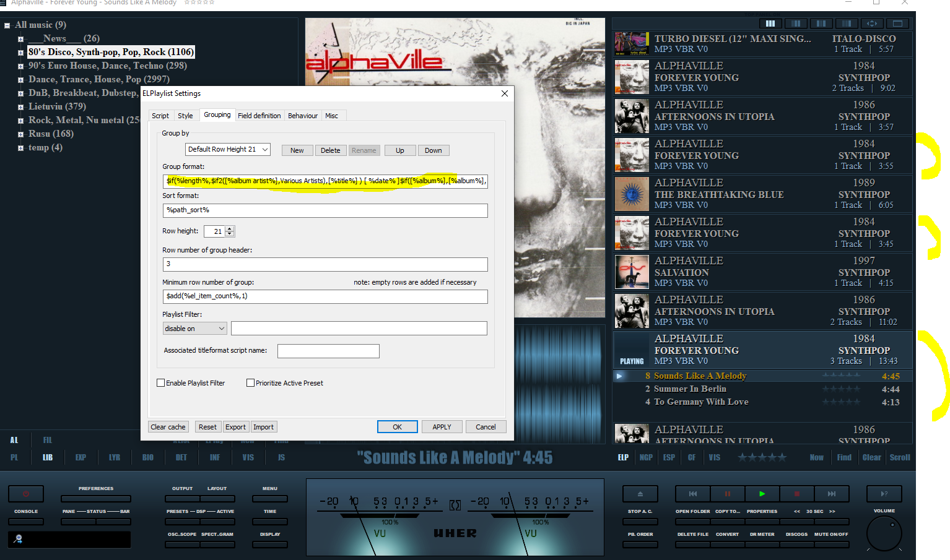The image size is (950, 560).
Task: Increase Row height using the spinner up arrow
Action: click(x=230, y=228)
